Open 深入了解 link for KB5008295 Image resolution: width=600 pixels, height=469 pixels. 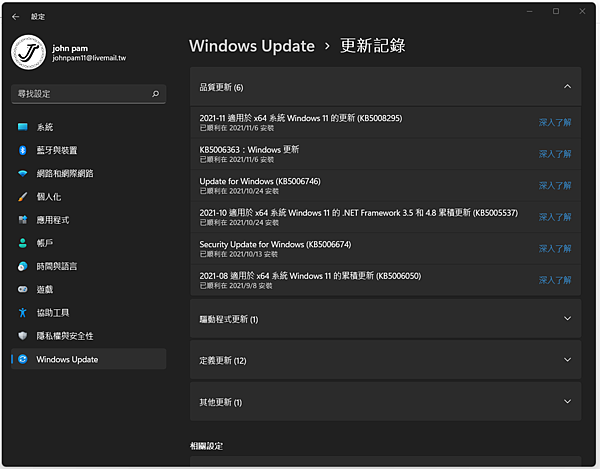click(x=555, y=122)
